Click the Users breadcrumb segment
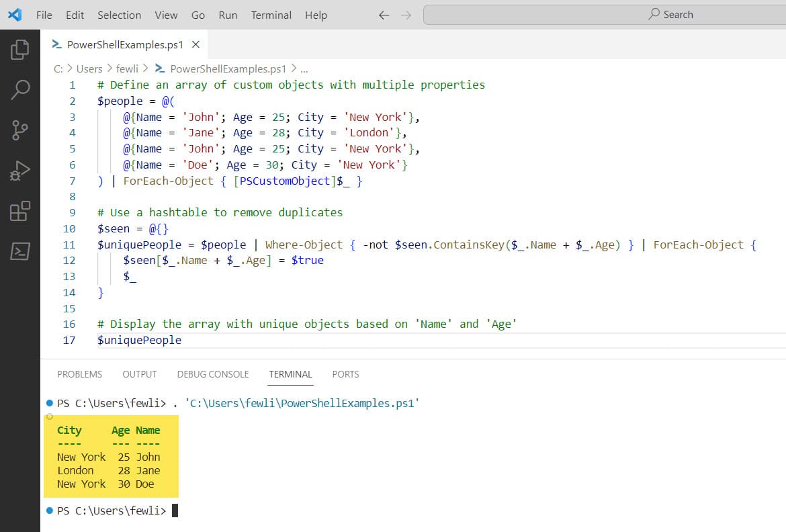Screen dimensions: 786x532 coord(89,69)
